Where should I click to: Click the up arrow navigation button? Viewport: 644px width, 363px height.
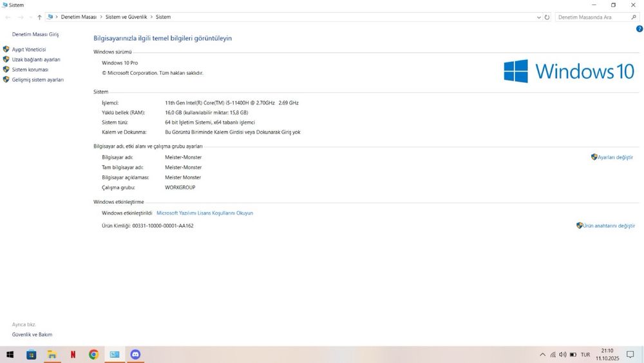[x=39, y=17]
